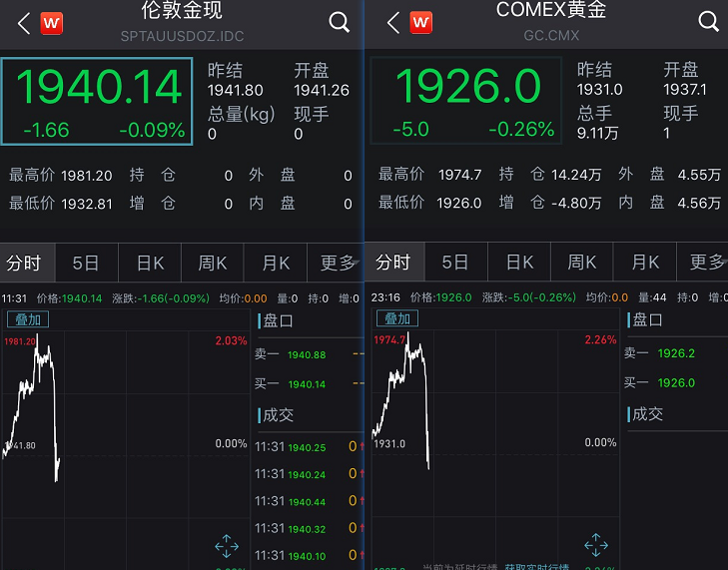Open 更多 dropdown in COMEX黄金 panel
The image size is (728, 570).
pyautogui.click(x=702, y=262)
